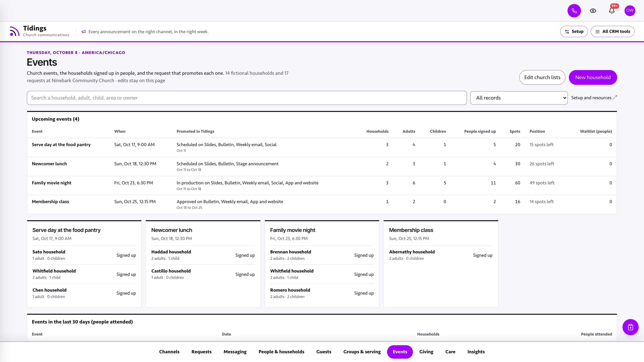
Task: Click Family movie night in events table
Action: click(x=51, y=183)
